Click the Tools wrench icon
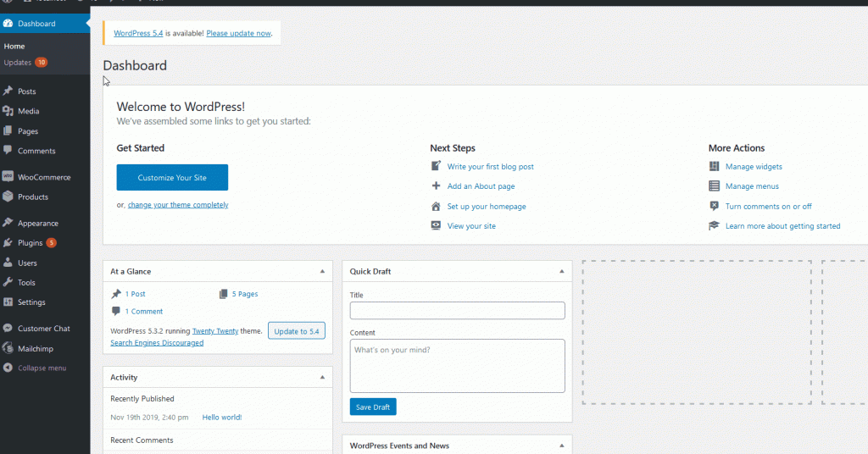 click(8, 282)
